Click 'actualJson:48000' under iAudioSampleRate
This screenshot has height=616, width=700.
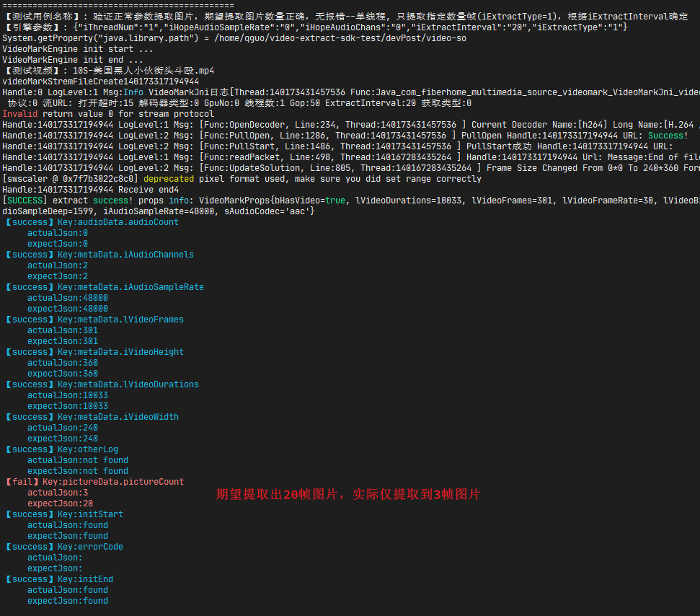(68, 298)
